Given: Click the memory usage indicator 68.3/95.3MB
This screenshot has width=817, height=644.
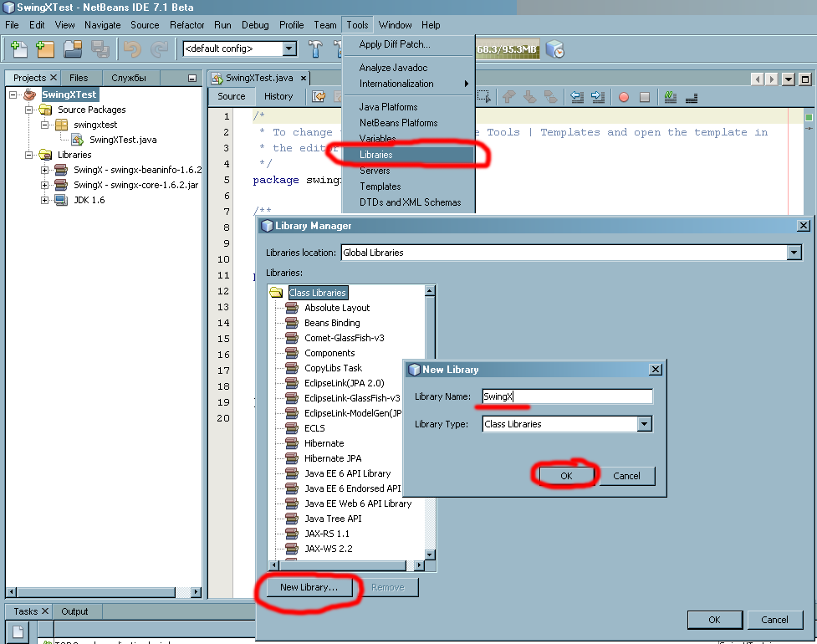Looking at the screenshot, I should (x=508, y=49).
